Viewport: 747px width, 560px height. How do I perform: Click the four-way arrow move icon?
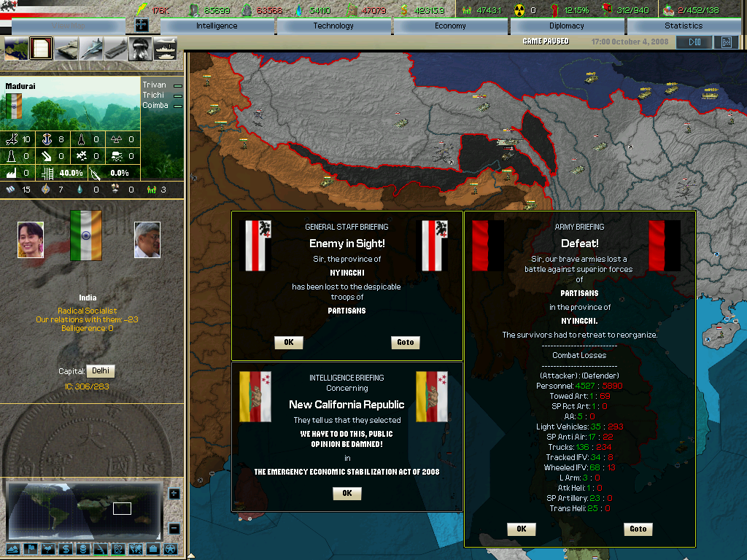pyautogui.click(x=142, y=25)
